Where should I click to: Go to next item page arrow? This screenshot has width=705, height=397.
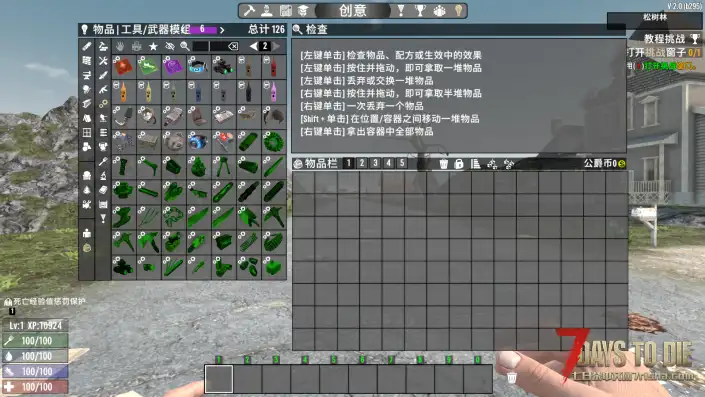(x=277, y=46)
